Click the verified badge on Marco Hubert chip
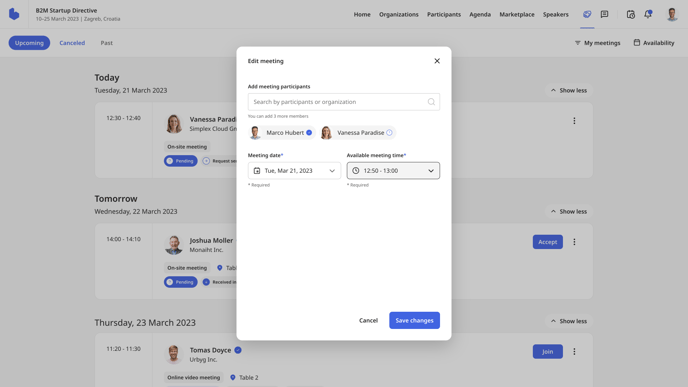Image resolution: width=688 pixels, height=387 pixels. (309, 133)
